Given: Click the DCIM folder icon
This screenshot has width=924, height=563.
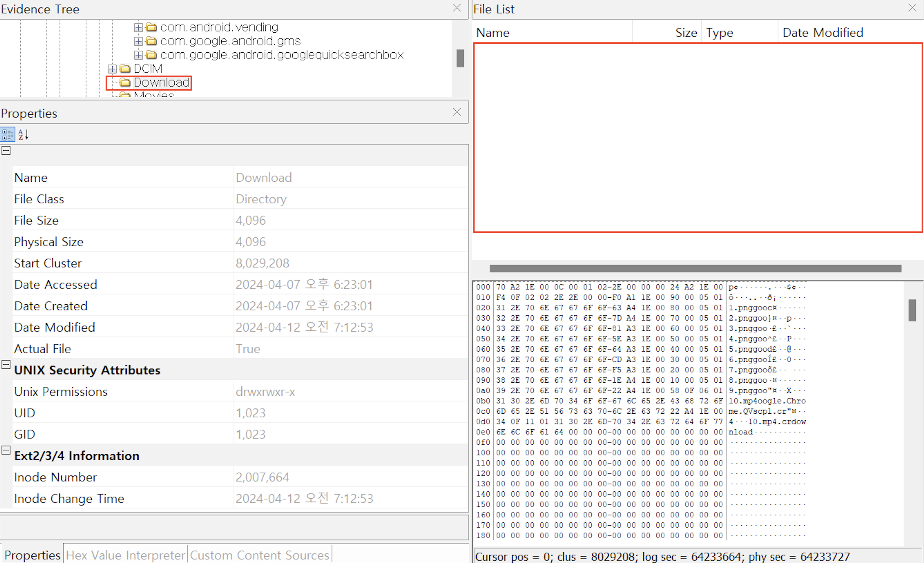Looking at the screenshot, I should click(x=125, y=68).
